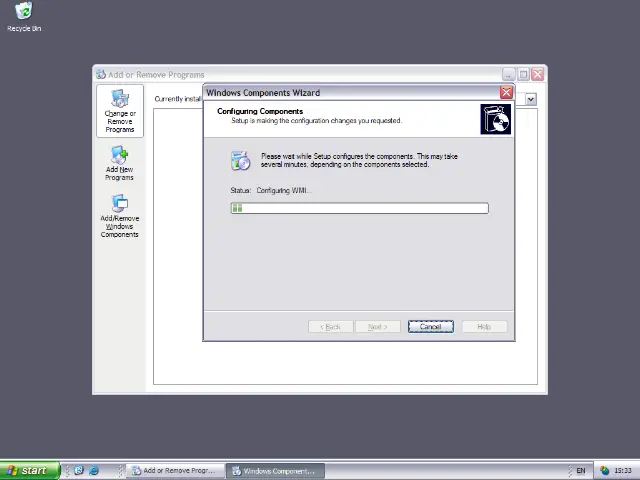Click the system tray security icon
Image resolution: width=640 pixels, height=480 pixels.
pyautogui.click(x=604, y=471)
